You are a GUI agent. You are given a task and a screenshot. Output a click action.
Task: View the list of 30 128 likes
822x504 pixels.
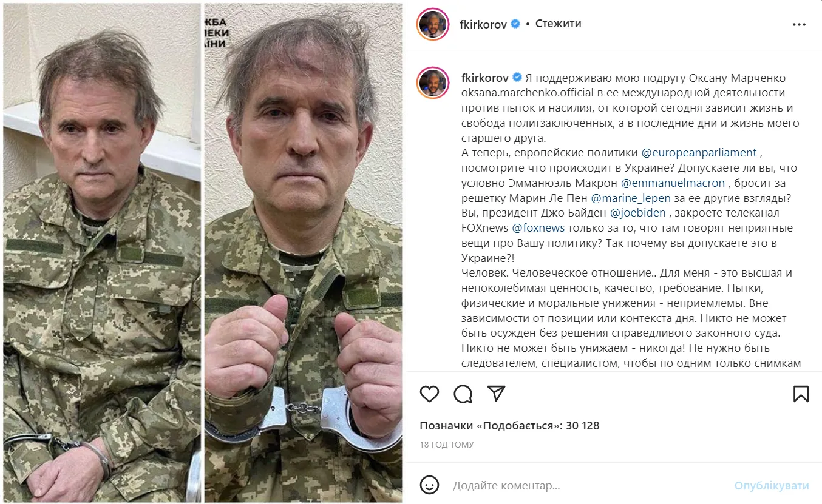pyautogui.click(x=509, y=426)
